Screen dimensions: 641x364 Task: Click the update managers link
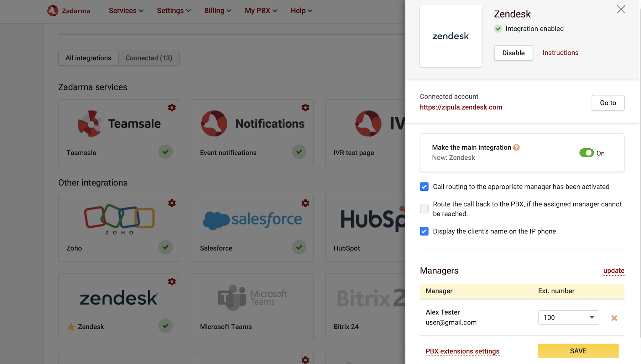click(614, 271)
